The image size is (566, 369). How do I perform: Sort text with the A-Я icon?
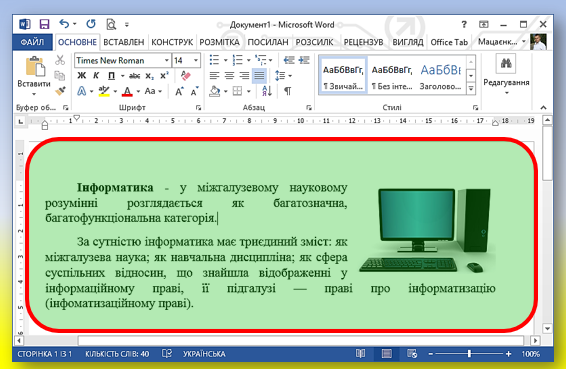click(267, 91)
